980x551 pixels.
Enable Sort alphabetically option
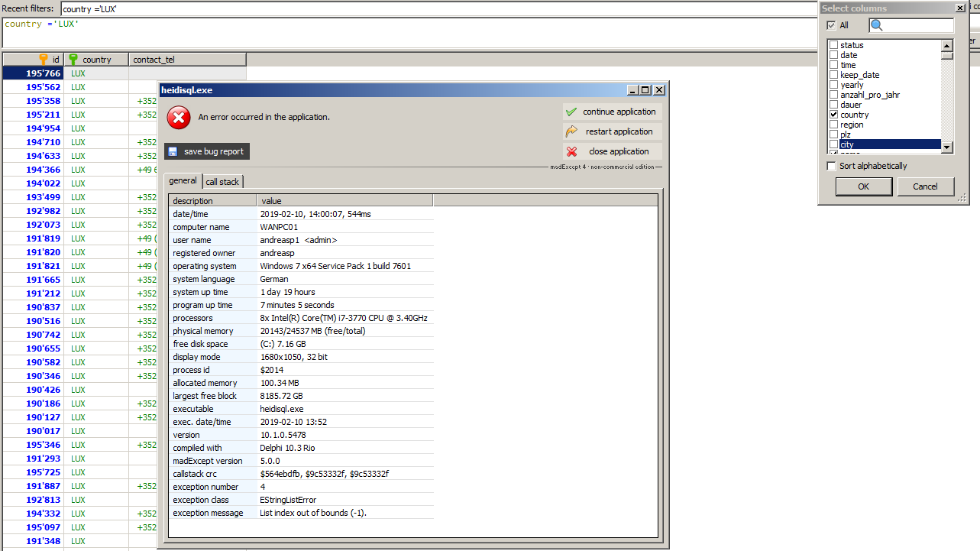click(x=831, y=166)
